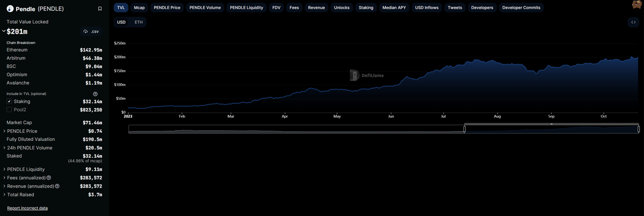Open the Report incorrect data link
Screen dimensions: 644x216
(x=27, y=208)
